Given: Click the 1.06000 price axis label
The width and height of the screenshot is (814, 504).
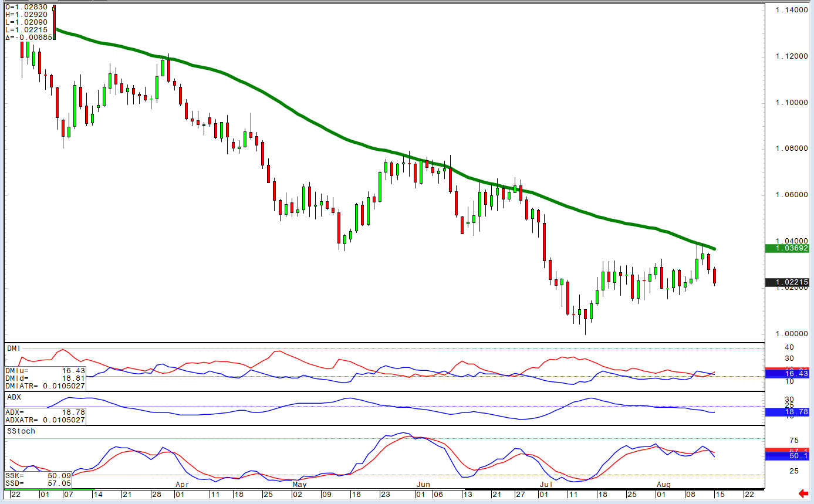Looking at the screenshot, I should pos(792,195).
